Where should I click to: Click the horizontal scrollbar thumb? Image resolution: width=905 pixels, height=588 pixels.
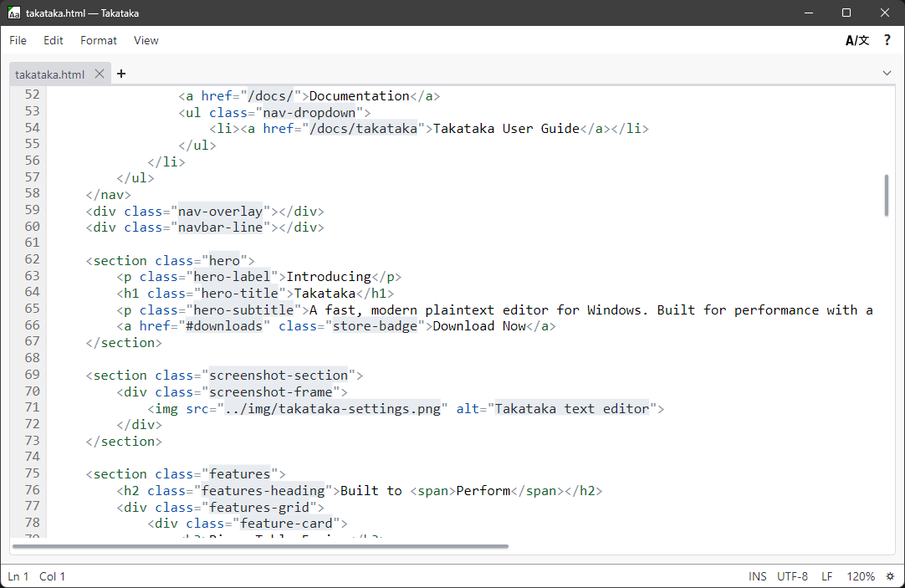click(259, 546)
